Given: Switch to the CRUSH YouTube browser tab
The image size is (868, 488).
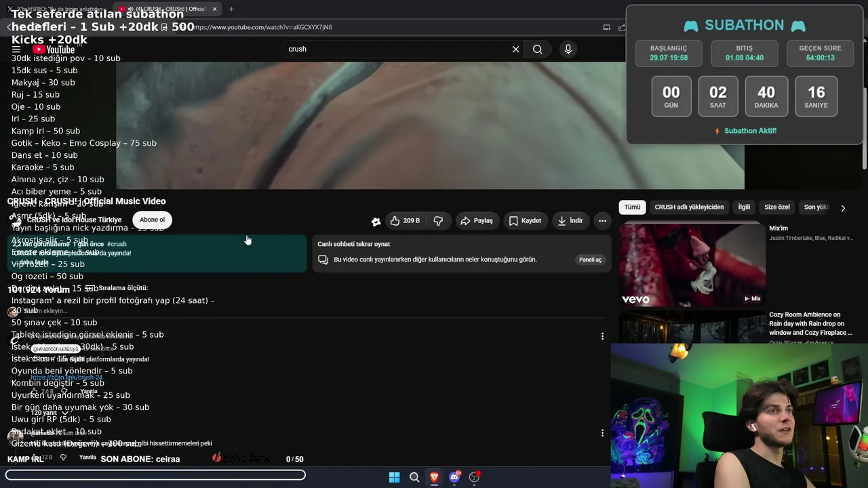Looking at the screenshot, I should click(x=167, y=9).
